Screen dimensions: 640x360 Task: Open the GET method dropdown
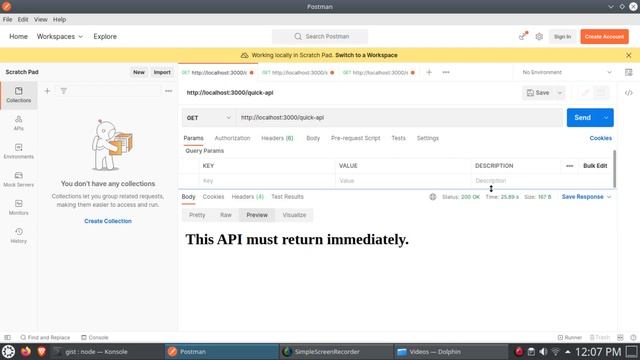[209, 118]
